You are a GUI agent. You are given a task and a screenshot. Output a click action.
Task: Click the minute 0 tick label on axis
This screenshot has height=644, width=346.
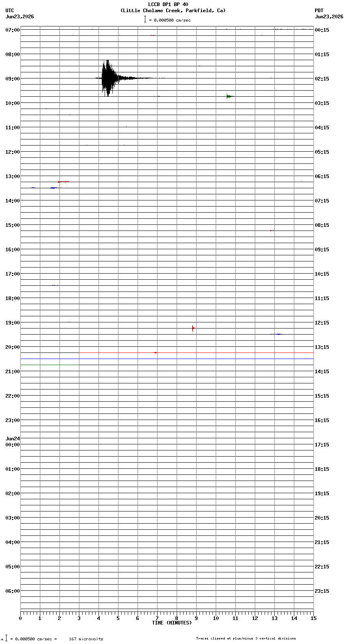pos(20,618)
